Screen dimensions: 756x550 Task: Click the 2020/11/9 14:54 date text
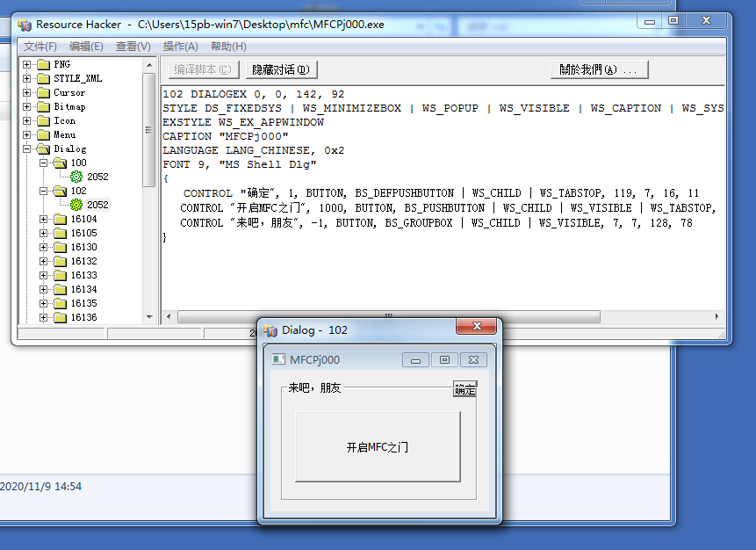coord(41,487)
